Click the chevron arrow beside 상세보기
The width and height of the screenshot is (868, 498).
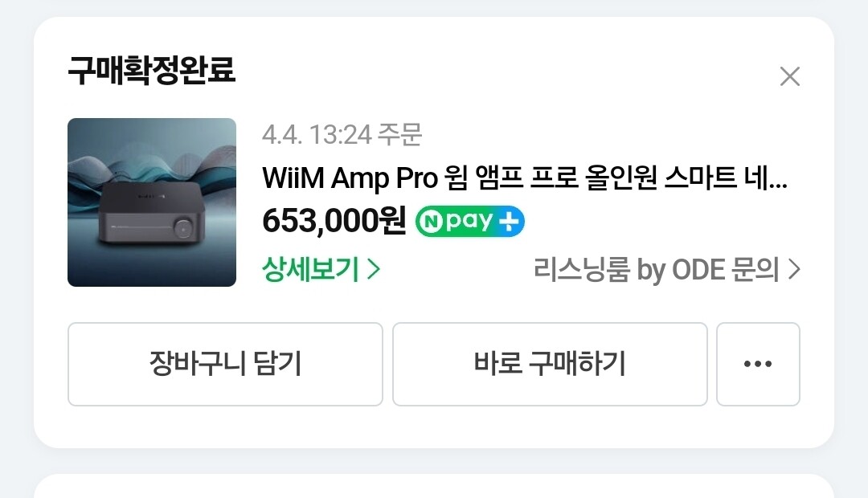(x=375, y=269)
